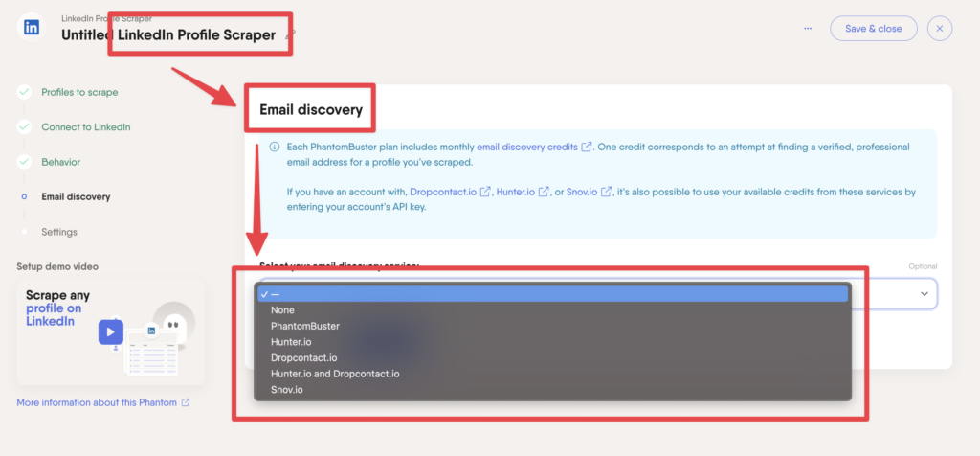Edit the phantom name with pencil icon
The image size is (980, 456).
point(291,35)
